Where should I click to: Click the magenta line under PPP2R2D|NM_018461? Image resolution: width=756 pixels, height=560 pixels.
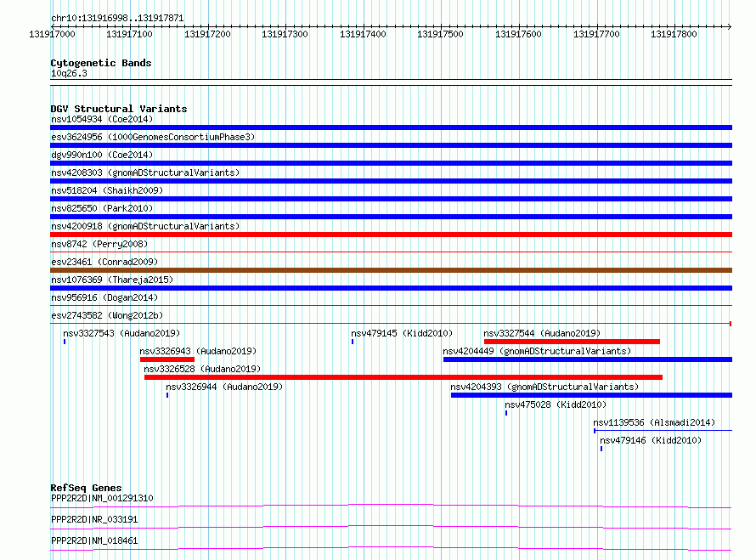click(x=391, y=548)
